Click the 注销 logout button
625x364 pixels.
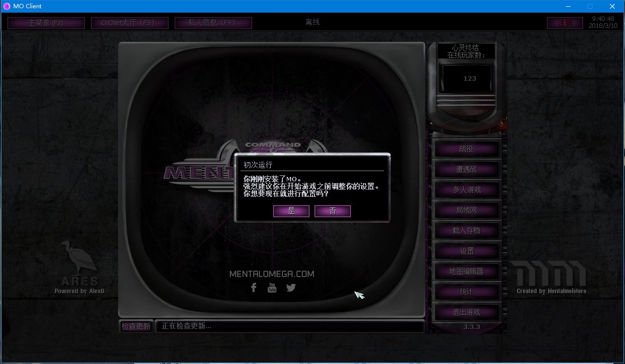pyautogui.click(x=564, y=23)
